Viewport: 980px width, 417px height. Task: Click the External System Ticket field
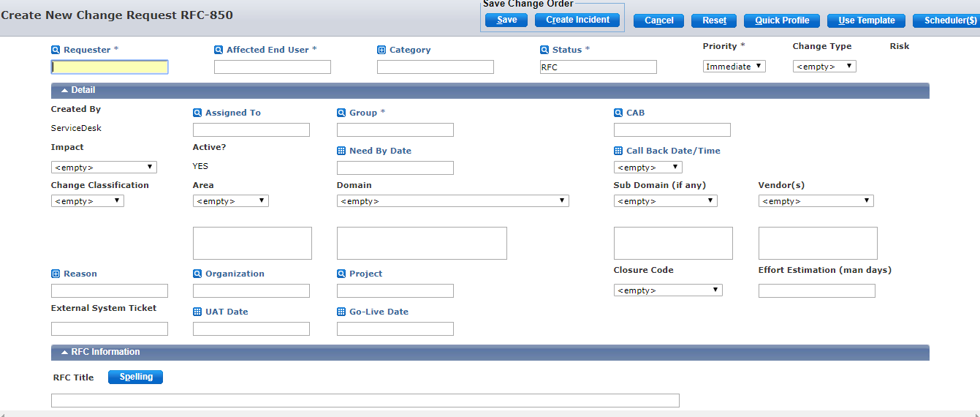[x=110, y=329]
